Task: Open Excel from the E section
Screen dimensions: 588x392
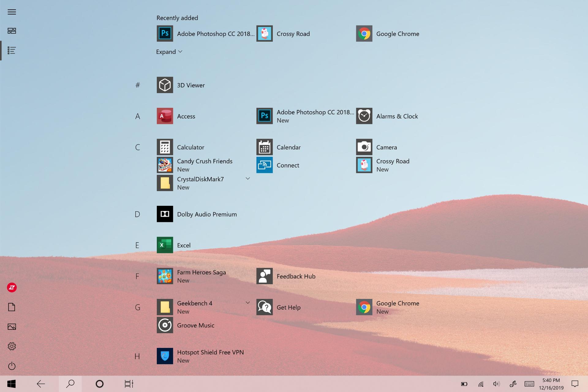Action: (174, 245)
